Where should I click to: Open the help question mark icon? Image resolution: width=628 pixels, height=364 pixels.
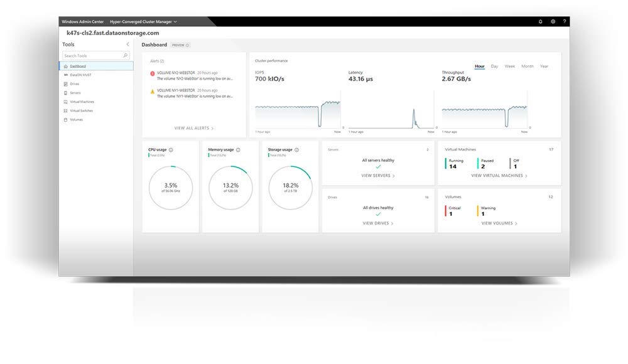(565, 21)
